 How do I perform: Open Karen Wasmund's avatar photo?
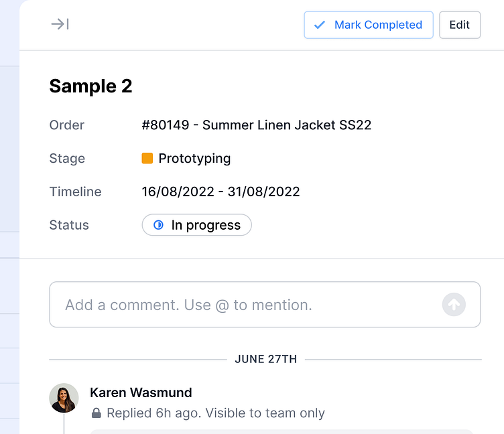[x=64, y=398]
